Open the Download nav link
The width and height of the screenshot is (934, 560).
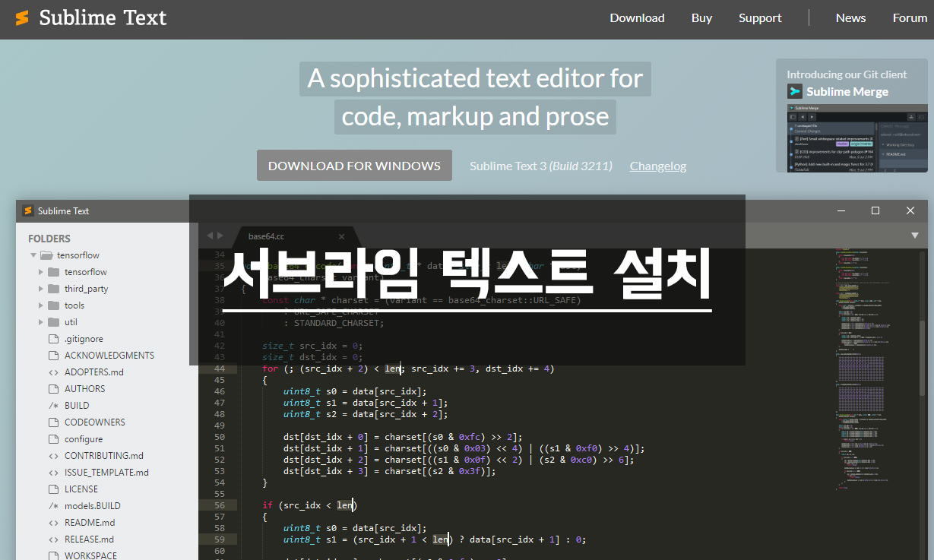pos(637,18)
